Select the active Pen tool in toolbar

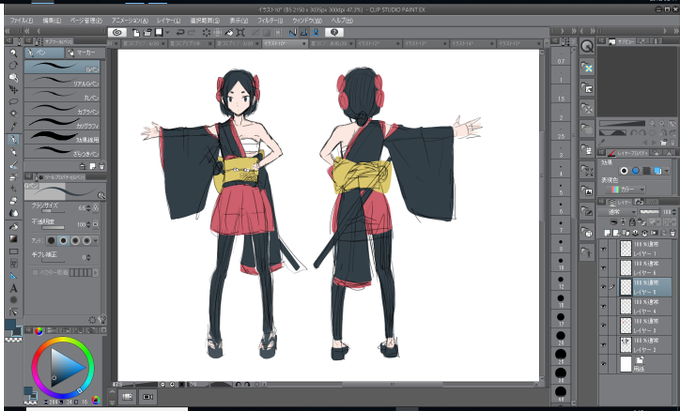tap(13, 139)
